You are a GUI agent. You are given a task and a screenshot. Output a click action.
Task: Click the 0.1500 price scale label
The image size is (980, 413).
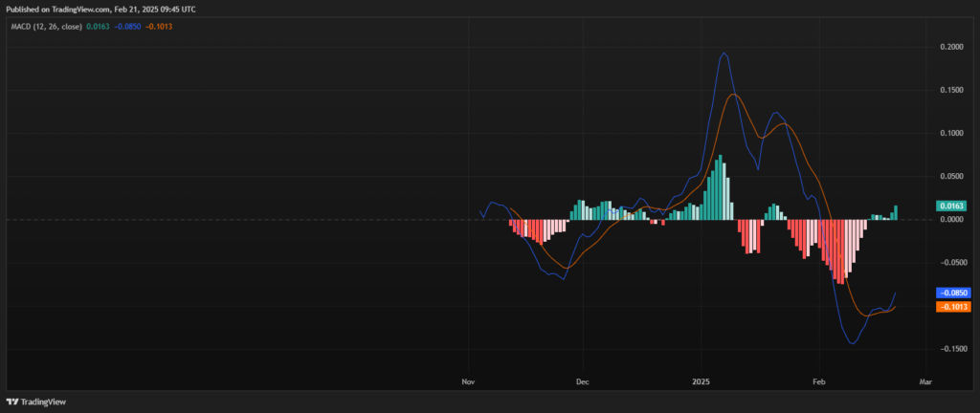[952, 91]
